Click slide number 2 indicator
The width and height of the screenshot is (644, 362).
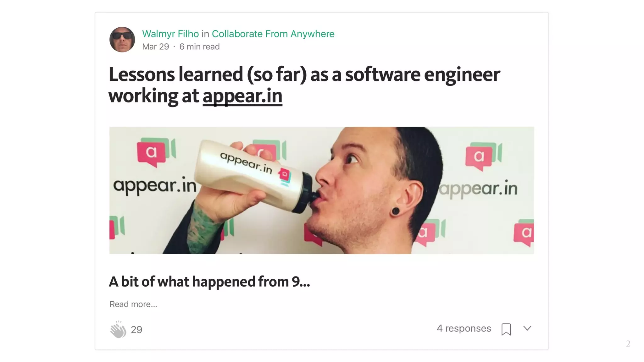(628, 343)
